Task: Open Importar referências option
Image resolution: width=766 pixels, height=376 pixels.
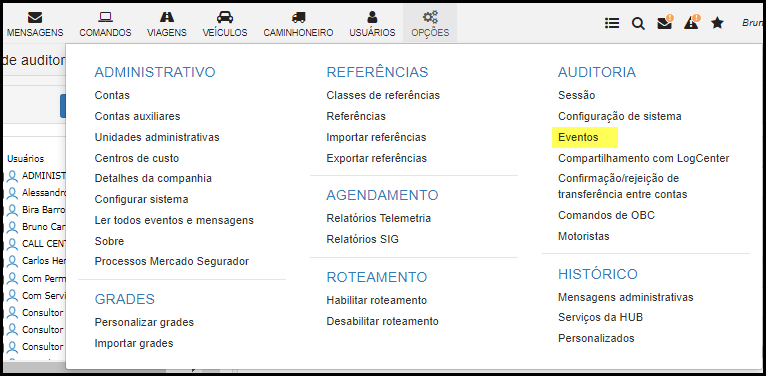Action: [376, 137]
